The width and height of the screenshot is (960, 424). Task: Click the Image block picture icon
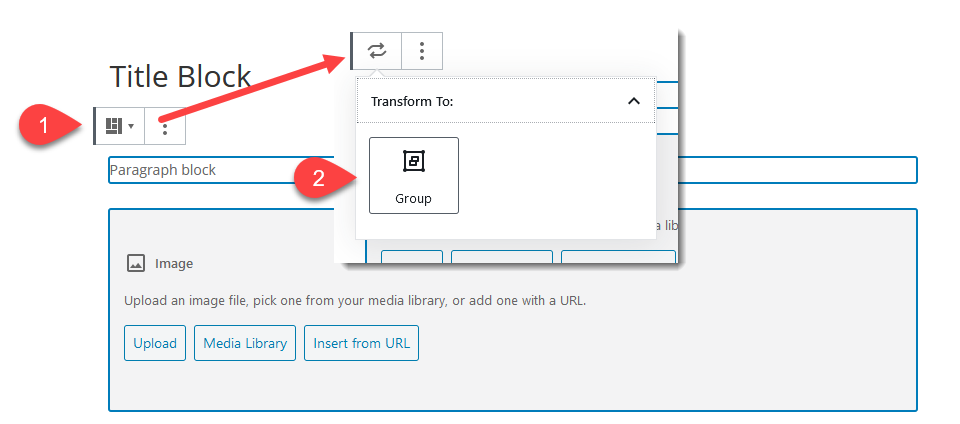136,264
